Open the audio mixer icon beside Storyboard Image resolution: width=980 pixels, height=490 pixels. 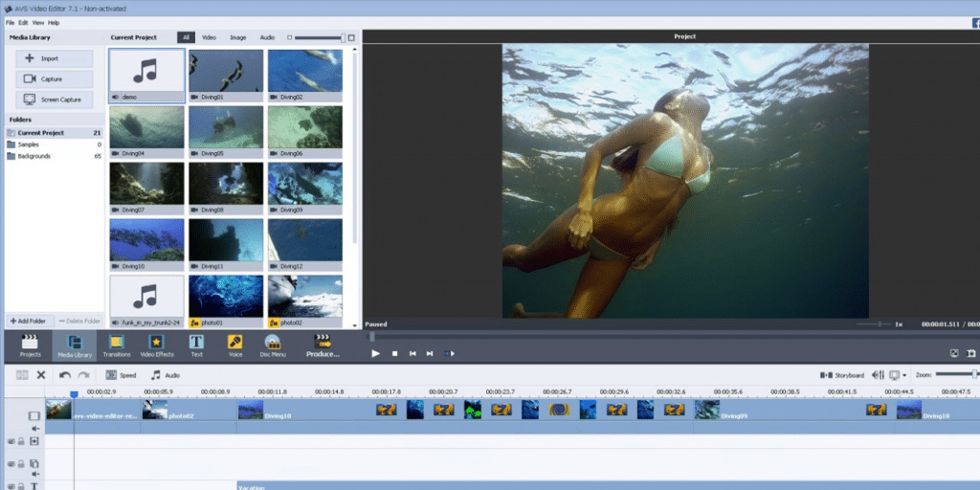879,375
